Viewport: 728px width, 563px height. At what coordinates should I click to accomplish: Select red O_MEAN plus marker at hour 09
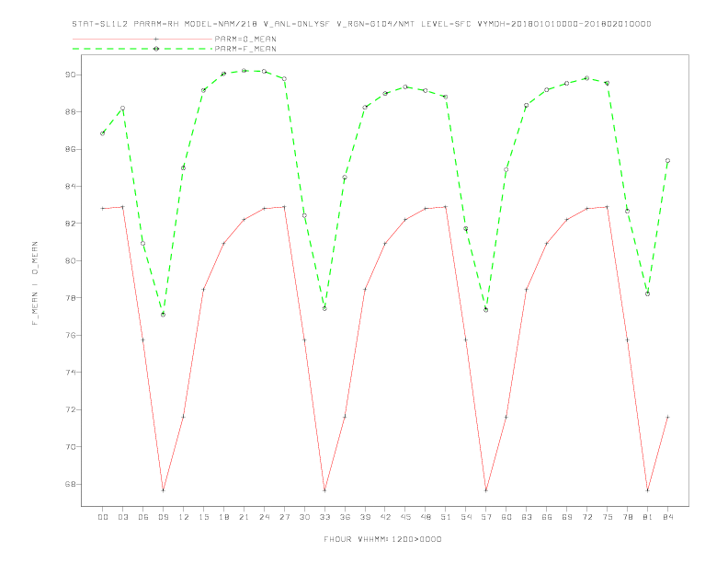pyautogui.click(x=163, y=490)
